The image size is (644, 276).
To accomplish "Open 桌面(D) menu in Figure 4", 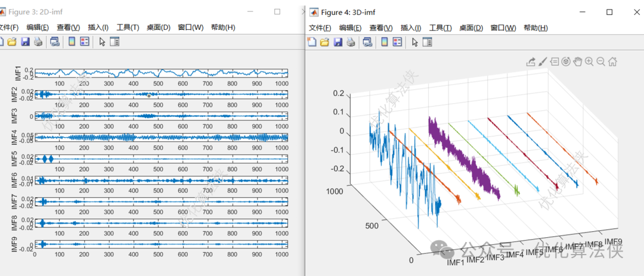I will [x=471, y=28].
